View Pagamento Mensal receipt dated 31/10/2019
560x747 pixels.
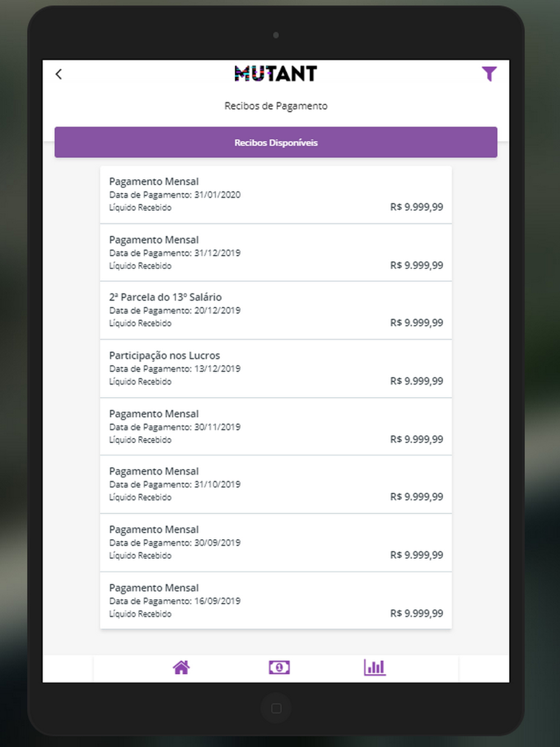(x=276, y=484)
